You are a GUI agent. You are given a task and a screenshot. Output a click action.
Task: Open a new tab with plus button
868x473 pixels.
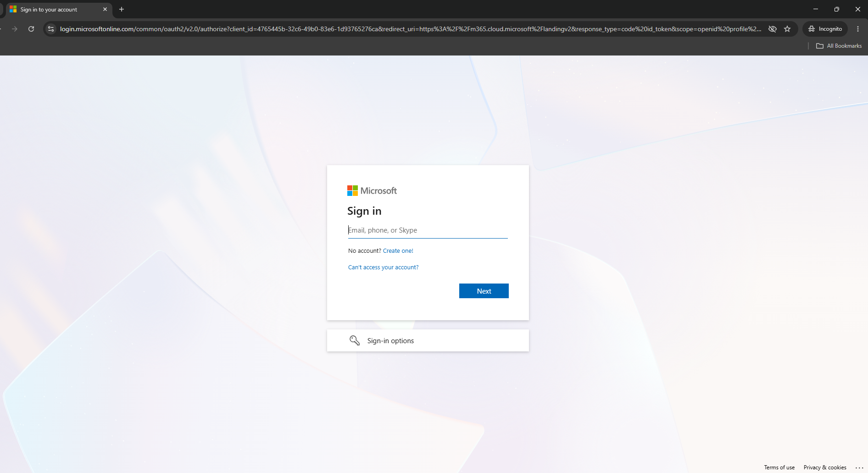coord(122,9)
